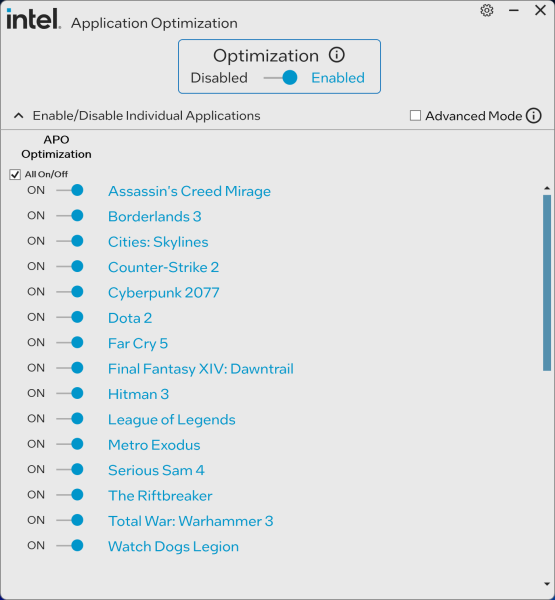555x600 pixels.
Task: Click the Hitman 3 link
Action: 138,394
